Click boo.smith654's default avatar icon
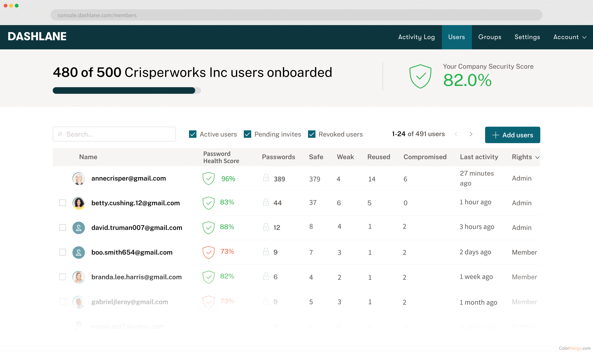The width and height of the screenshot is (593, 364). coord(79,253)
